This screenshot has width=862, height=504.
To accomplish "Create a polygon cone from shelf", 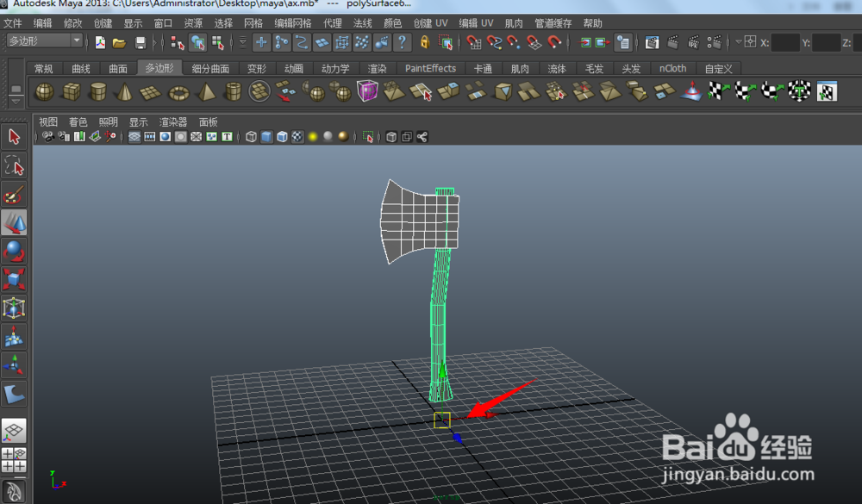I will coord(125,91).
